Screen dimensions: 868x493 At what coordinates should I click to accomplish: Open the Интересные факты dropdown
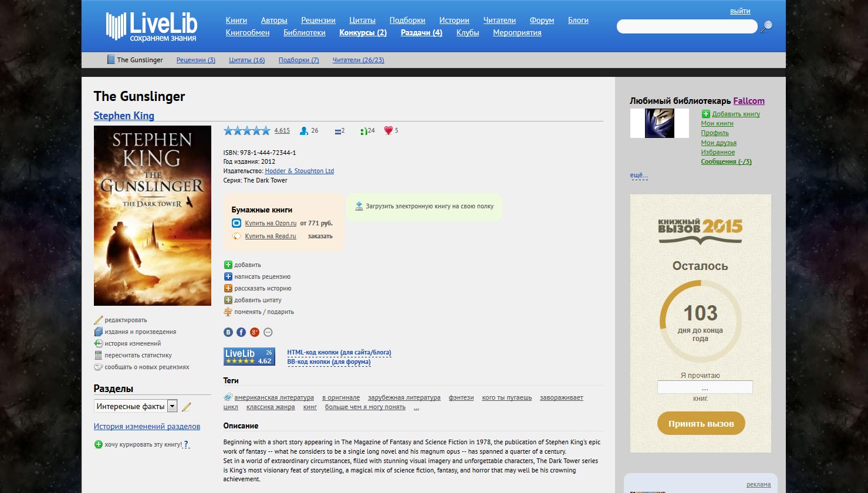(x=136, y=406)
